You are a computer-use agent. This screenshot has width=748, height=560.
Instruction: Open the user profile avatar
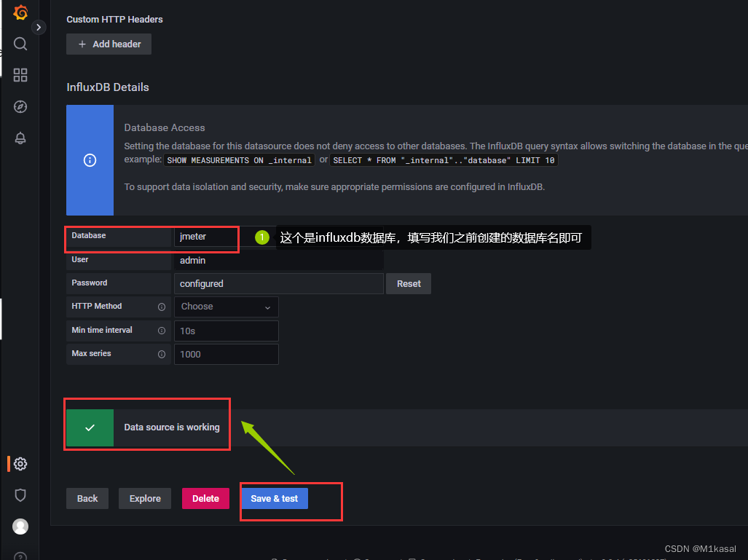coord(20,527)
